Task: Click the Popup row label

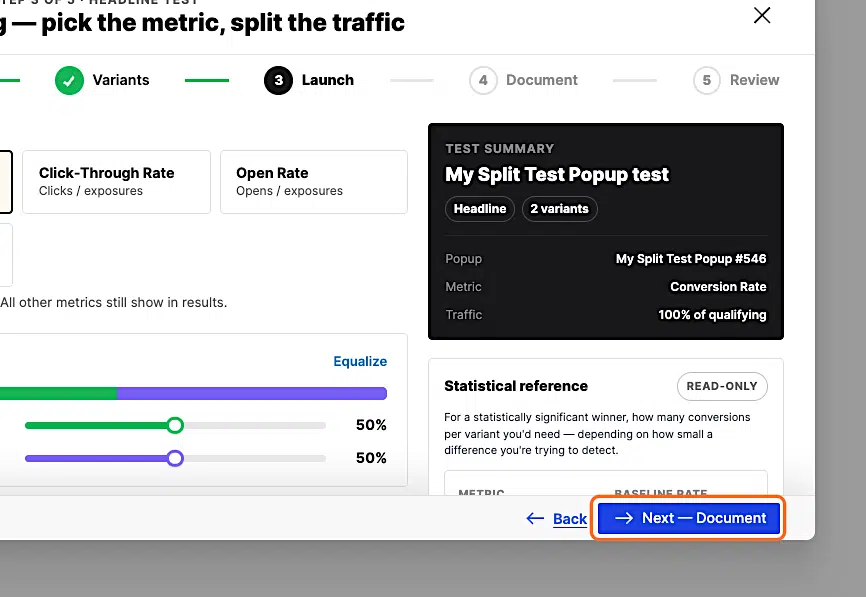Action: click(463, 259)
